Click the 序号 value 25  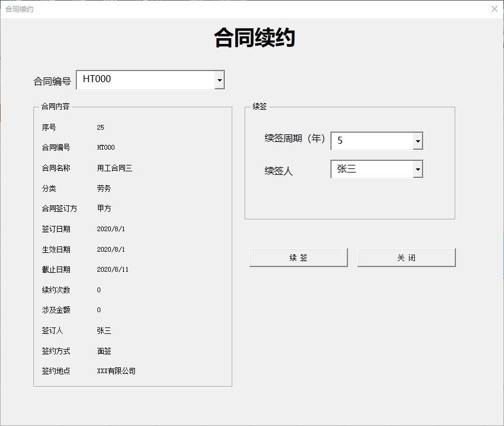(x=100, y=128)
